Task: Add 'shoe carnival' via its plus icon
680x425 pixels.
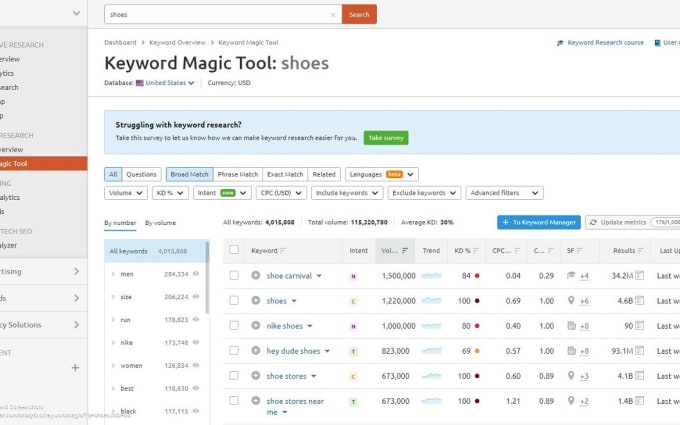Action: point(255,275)
